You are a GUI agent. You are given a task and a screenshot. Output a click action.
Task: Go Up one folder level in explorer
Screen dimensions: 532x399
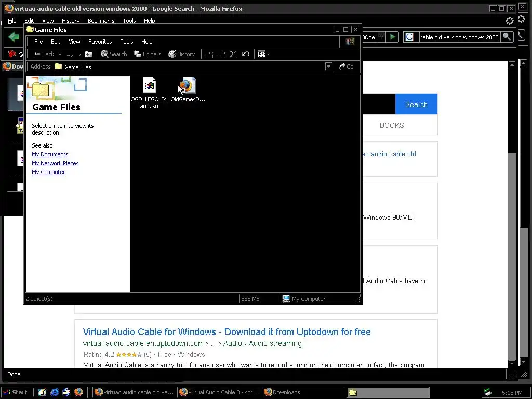(x=88, y=54)
